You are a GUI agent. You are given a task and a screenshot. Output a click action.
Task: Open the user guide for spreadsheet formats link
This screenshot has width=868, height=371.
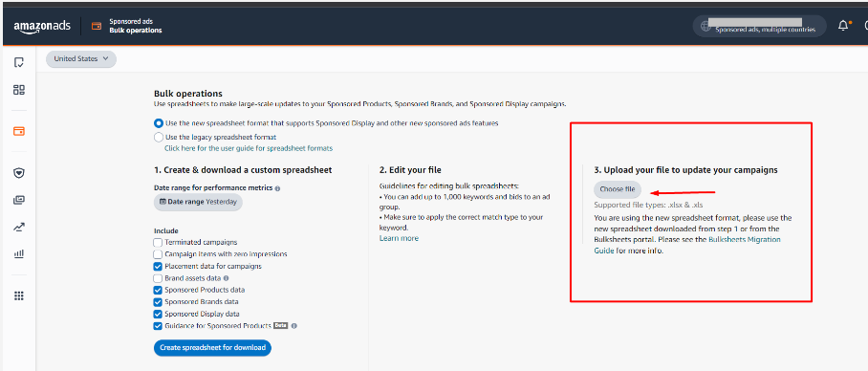point(249,148)
